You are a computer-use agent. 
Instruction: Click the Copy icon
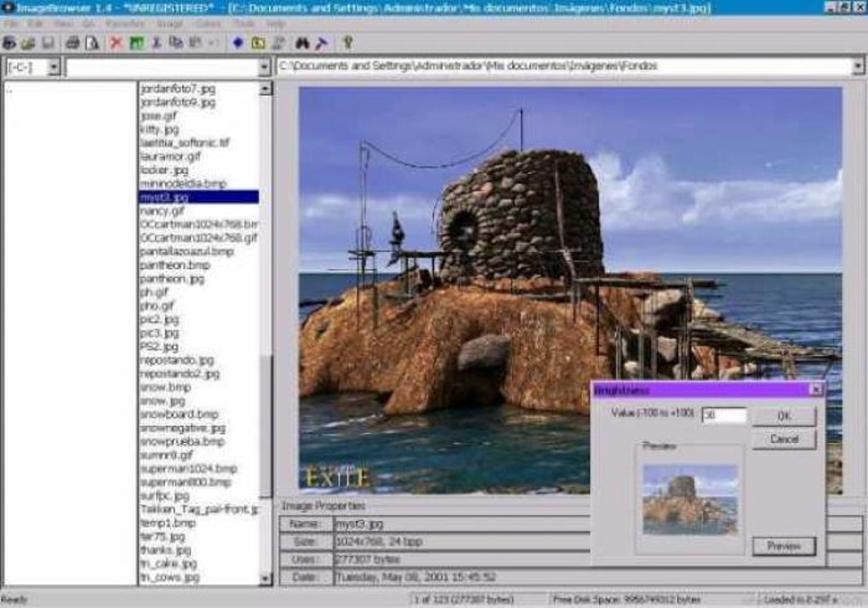[177, 41]
